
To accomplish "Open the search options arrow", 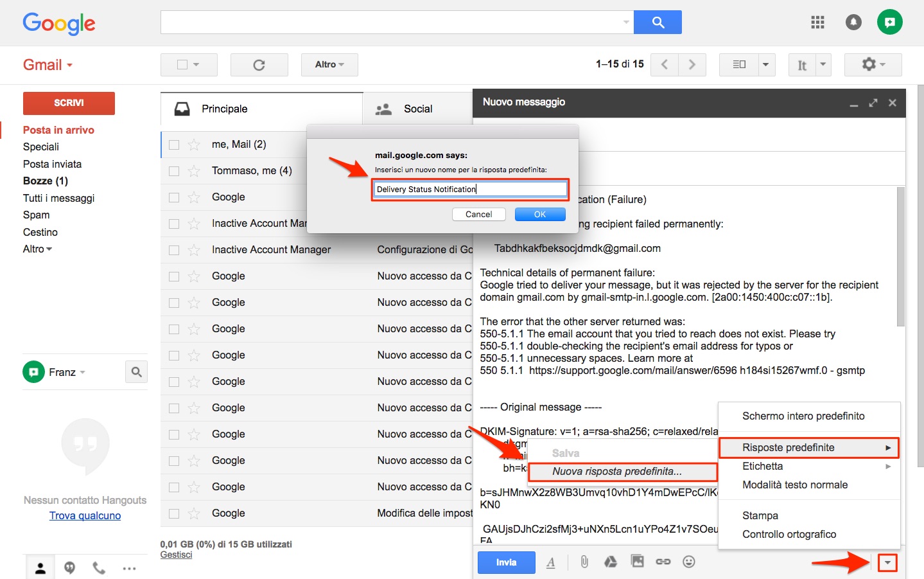I will pos(626,22).
